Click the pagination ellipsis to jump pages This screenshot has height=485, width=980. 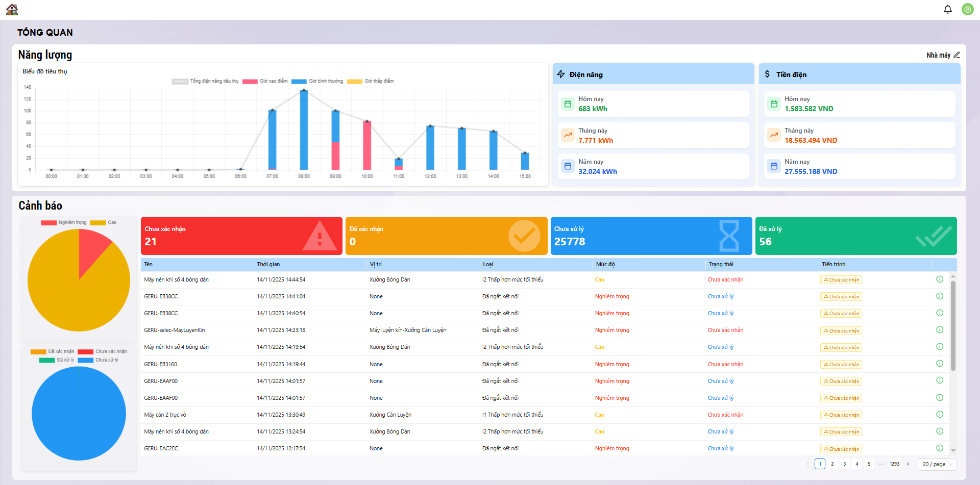(x=881, y=464)
